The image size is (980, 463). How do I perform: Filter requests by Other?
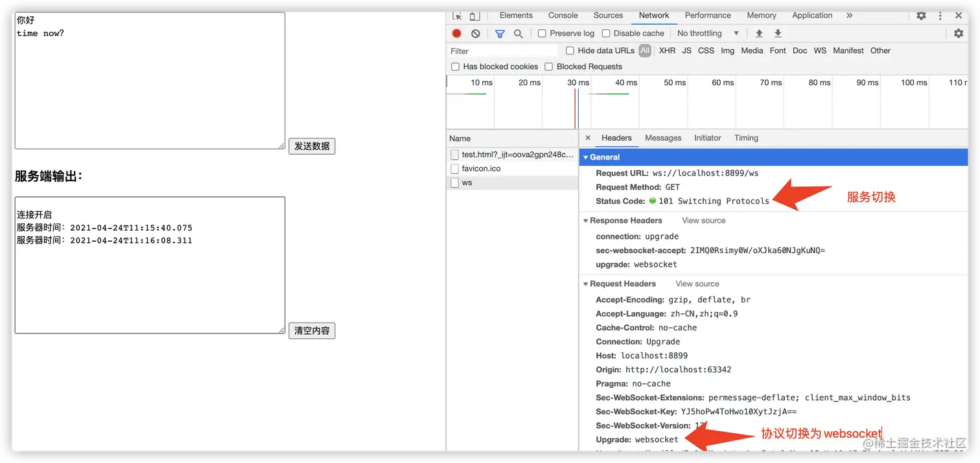click(880, 51)
